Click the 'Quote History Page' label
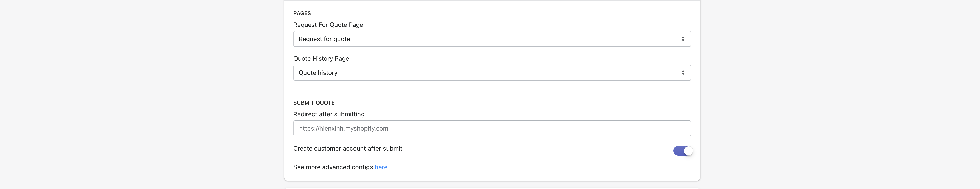Screen dimensions: 980x189 click(x=321, y=58)
